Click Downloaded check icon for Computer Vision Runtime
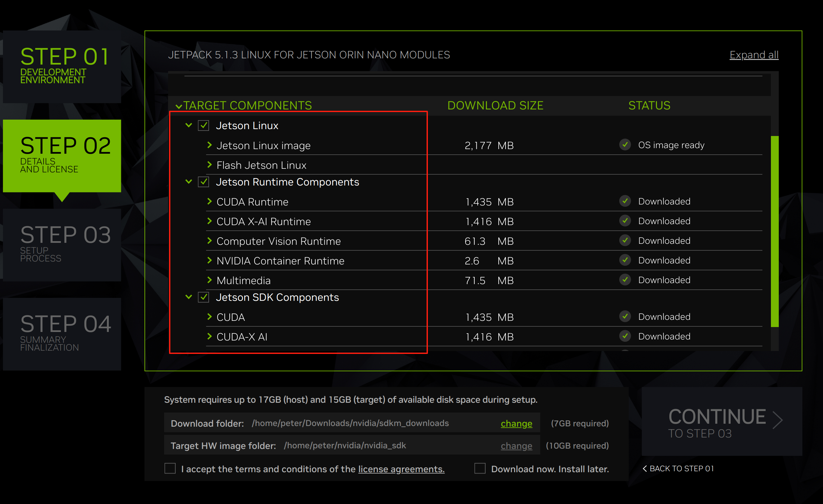823x504 pixels. 624,240
